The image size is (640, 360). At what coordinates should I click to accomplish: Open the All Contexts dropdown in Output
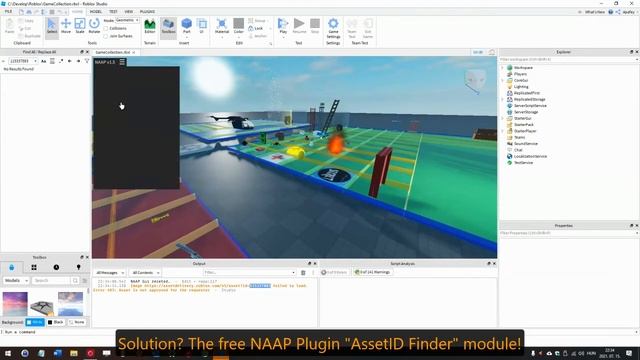[145, 273]
